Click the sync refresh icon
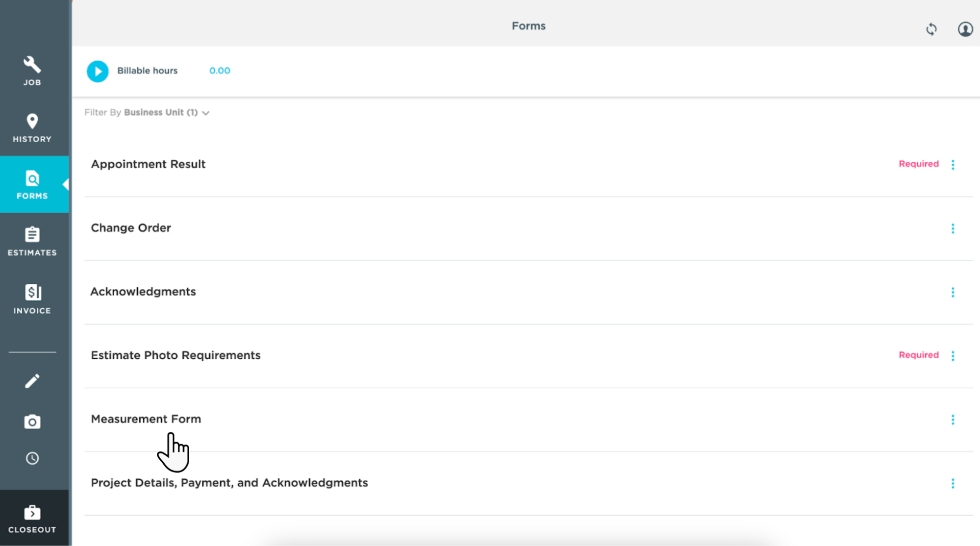This screenshot has width=980, height=546. tap(931, 29)
